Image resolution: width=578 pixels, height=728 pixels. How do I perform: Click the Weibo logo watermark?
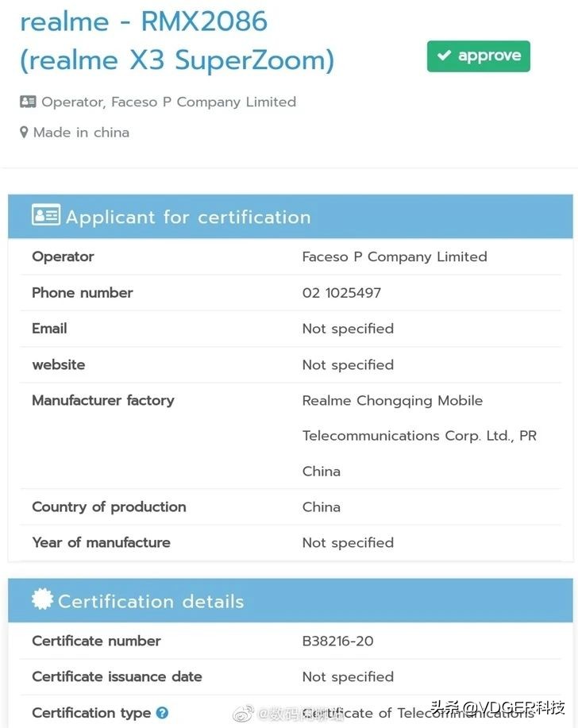[243, 713]
